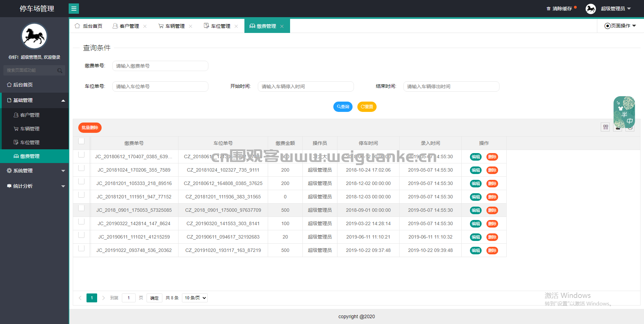Expand the 系统管理 sidebar menu

(34, 171)
